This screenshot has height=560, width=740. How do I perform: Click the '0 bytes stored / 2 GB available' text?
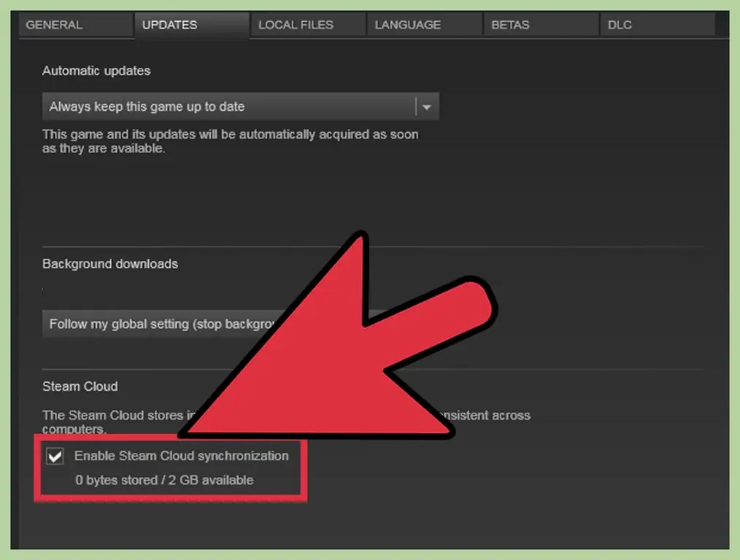(164, 480)
